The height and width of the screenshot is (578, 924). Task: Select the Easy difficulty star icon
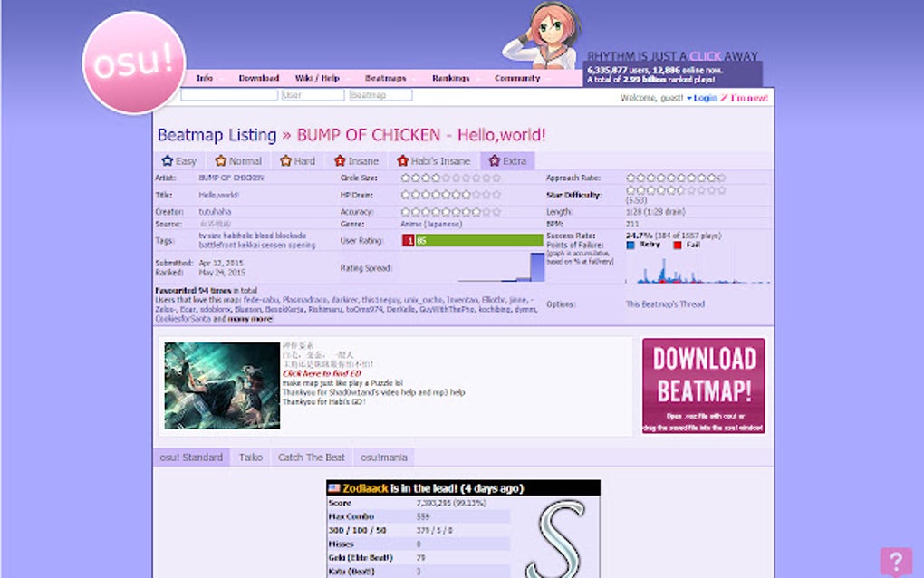(x=168, y=161)
